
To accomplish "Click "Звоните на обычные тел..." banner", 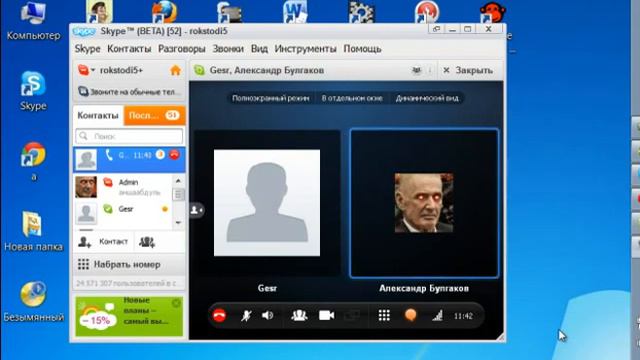I will pos(129,92).
